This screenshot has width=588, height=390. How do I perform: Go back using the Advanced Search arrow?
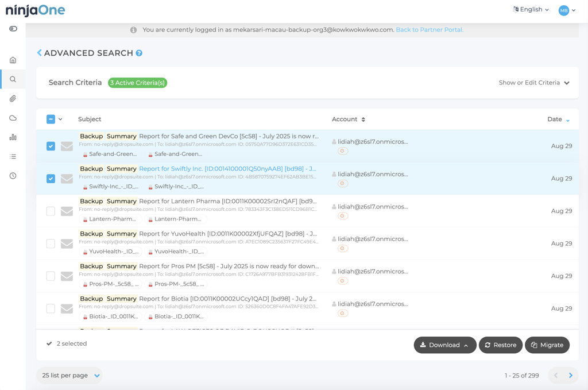tap(40, 53)
